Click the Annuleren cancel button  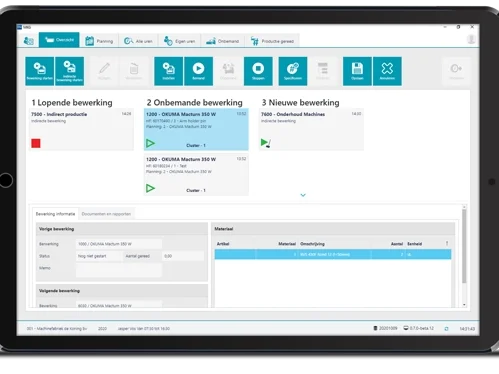point(387,71)
